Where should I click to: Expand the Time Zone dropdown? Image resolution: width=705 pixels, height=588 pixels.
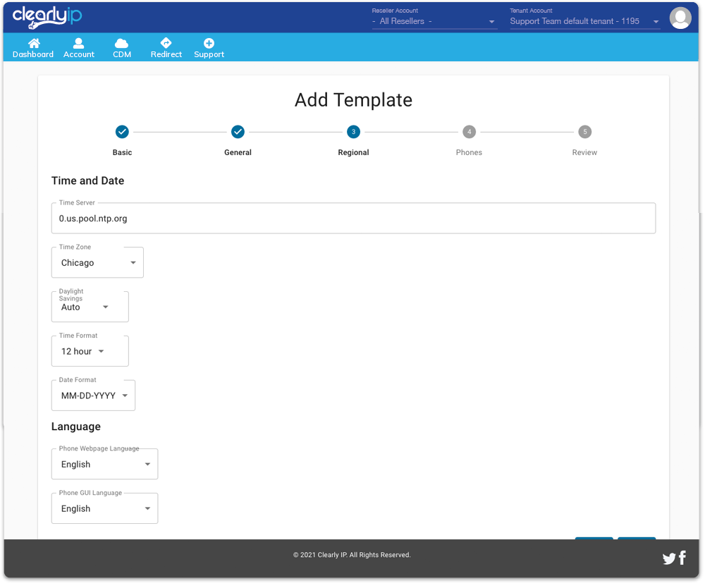(97, 263)
